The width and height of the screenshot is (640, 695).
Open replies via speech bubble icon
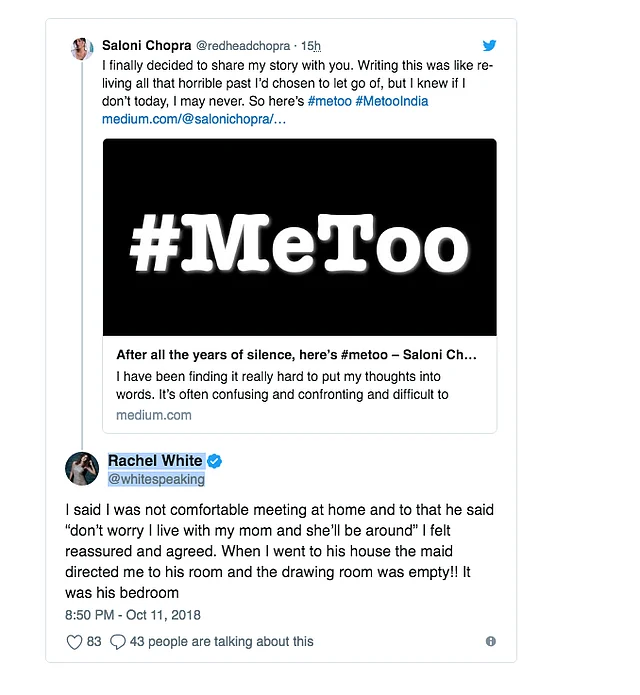point(117,642)
